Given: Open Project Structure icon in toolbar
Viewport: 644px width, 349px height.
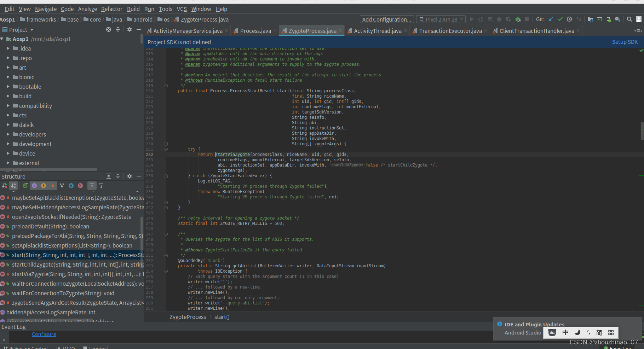Looking at the screenshot, I should tap(590, 19).
